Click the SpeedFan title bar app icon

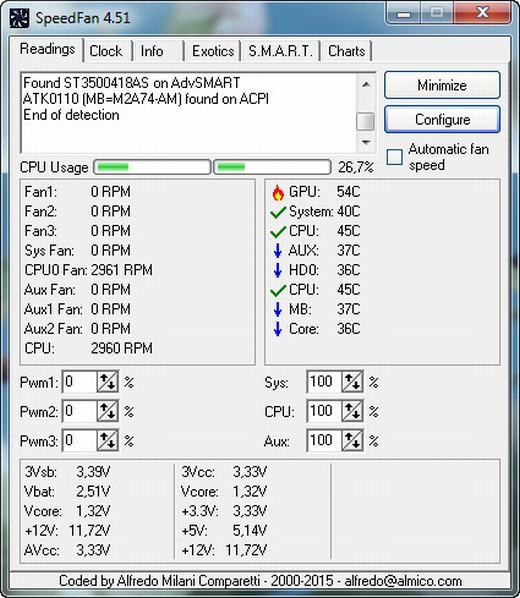tap(19, 18)
